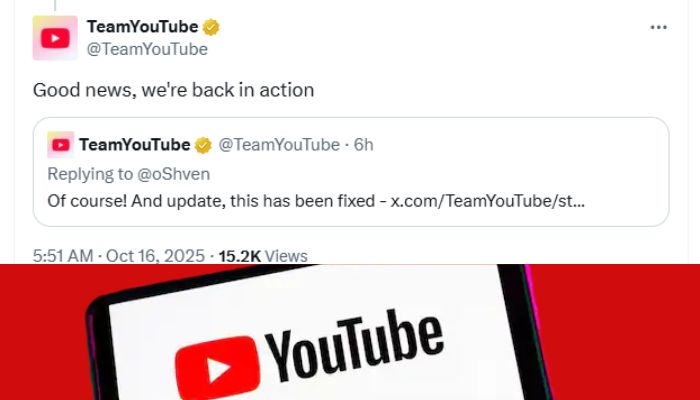Click the verified badge in the quoted post

tap(203, 145)
